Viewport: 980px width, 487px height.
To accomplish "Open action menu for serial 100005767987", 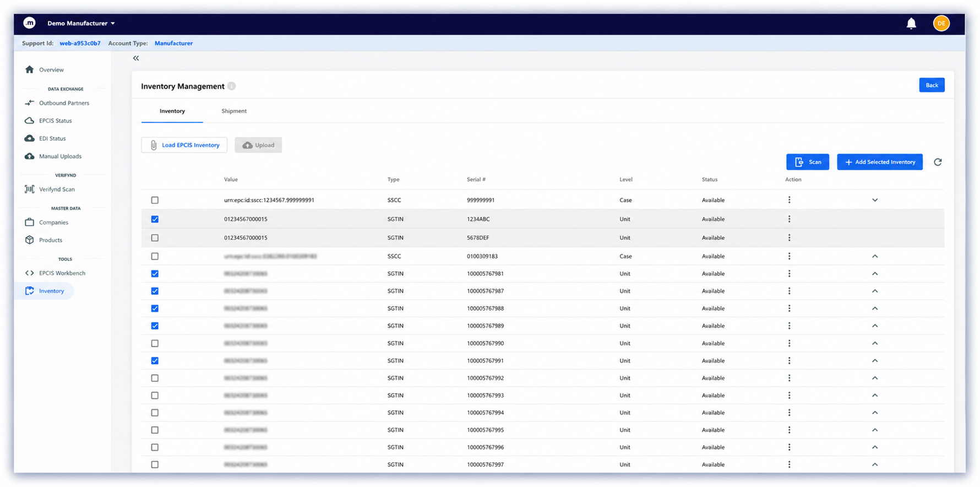I will tap(789, 291).
